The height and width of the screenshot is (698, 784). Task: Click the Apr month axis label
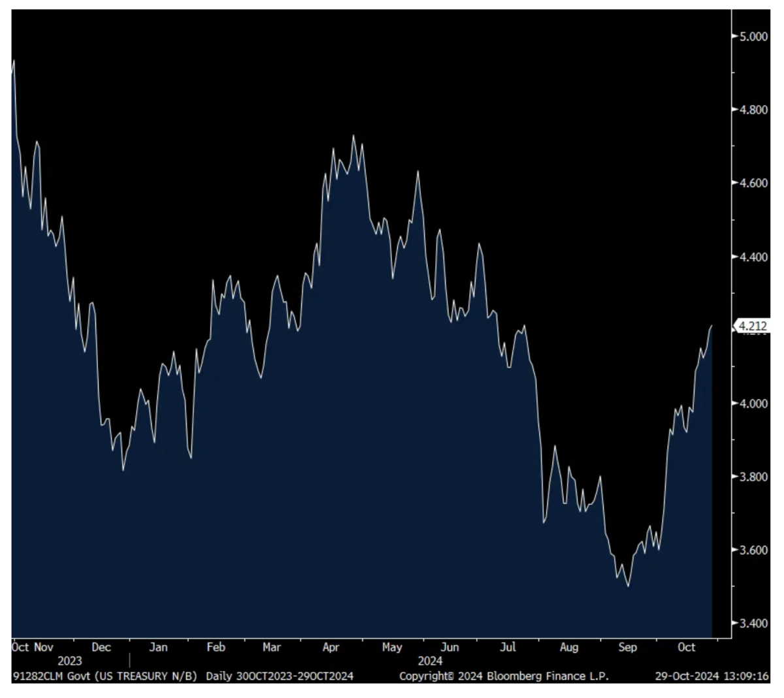331,647
